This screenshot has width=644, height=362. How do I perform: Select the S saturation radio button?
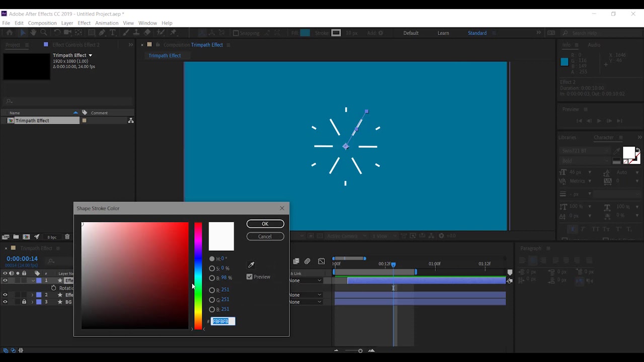point(212,268)
